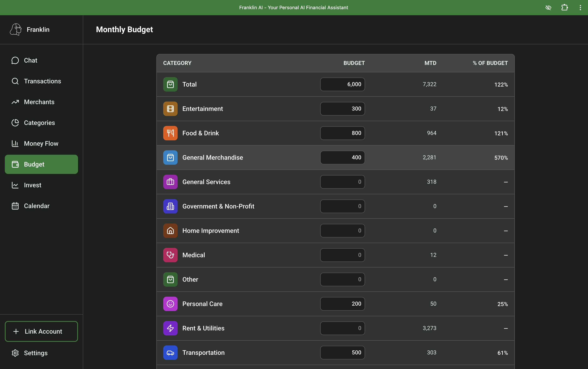Go to the Transactions page
The width and height of the screenshot is (588, 369).
(41, 81)
